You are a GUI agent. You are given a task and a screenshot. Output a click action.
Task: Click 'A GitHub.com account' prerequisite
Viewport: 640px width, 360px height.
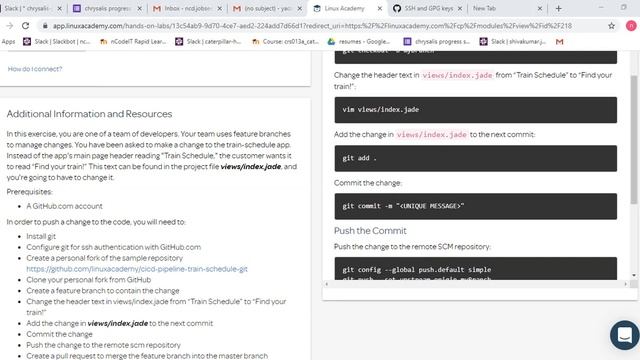[64, 206]
